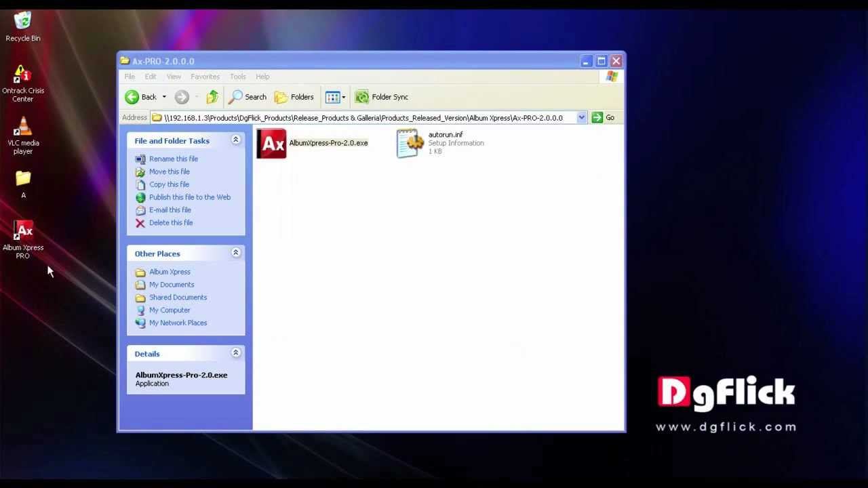Click the green Go arrow icon

point(597,118)
